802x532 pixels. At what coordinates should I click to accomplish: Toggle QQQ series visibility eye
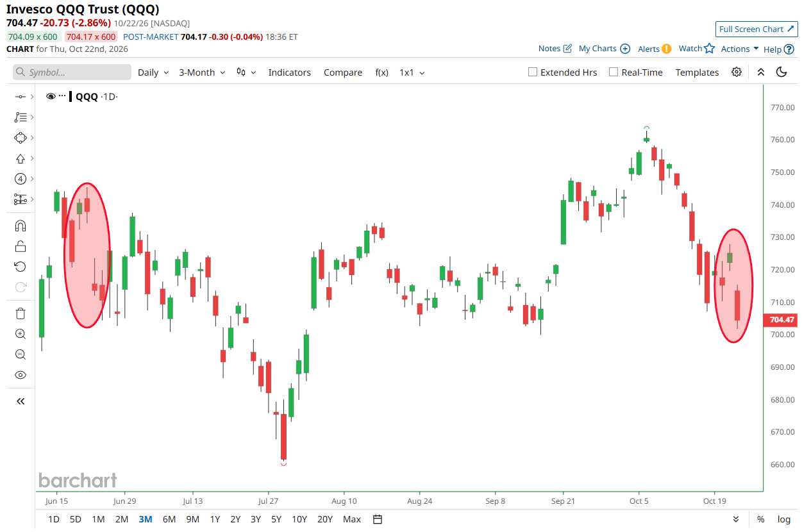(51, 96)
